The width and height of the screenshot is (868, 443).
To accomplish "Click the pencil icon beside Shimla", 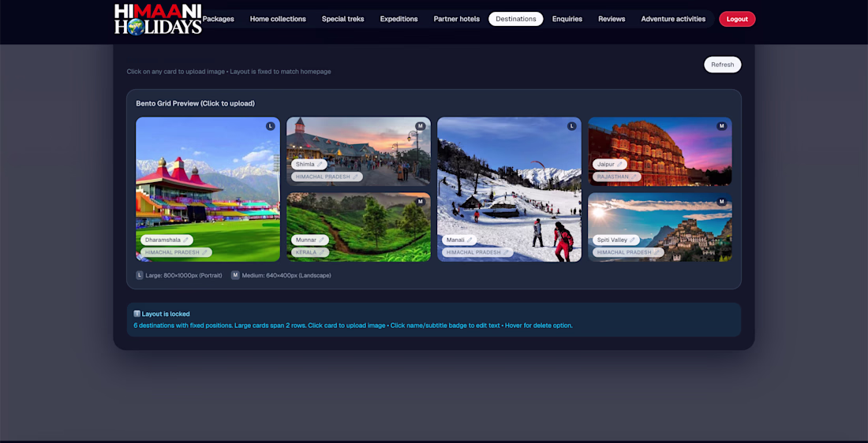I will pyautogui.click(x=320, y=164).
